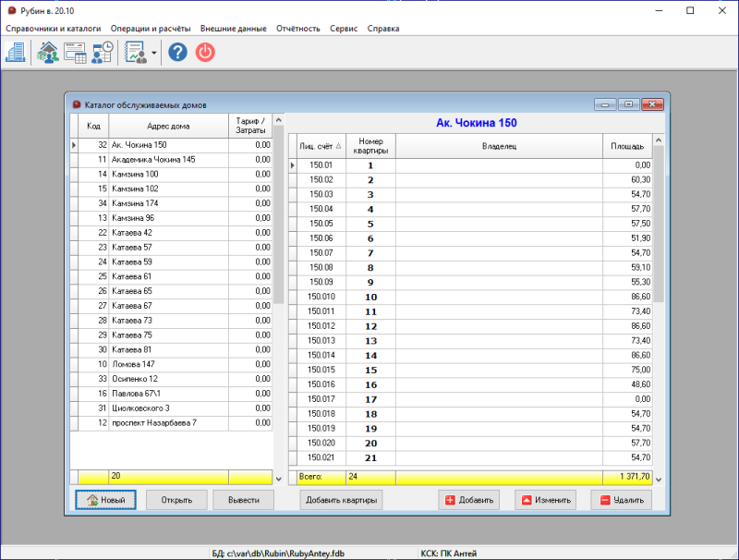739x560 pixels.
Task: Click the Добавить квартиры button
Action: (x=341, y=500)
